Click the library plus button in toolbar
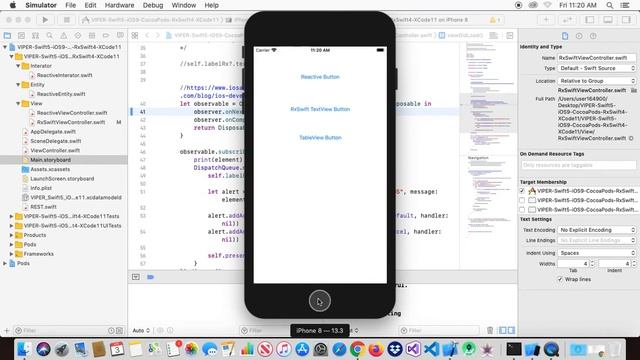The height and width of the screenshot is (360, 640). coord(546,20)
